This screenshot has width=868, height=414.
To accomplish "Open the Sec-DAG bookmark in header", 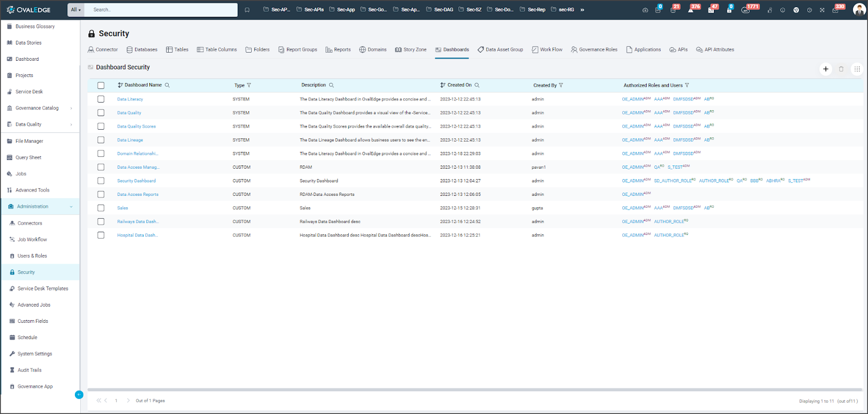I will click(439, 10).
